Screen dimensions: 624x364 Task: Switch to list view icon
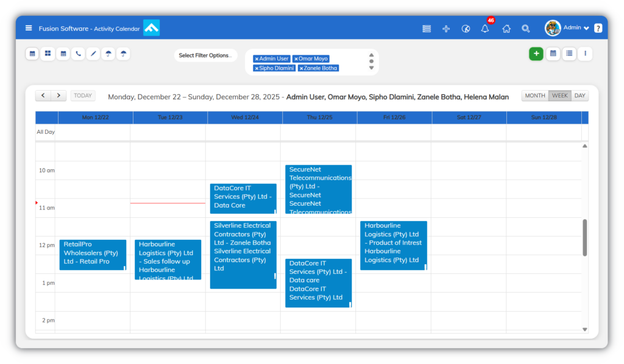570,54
